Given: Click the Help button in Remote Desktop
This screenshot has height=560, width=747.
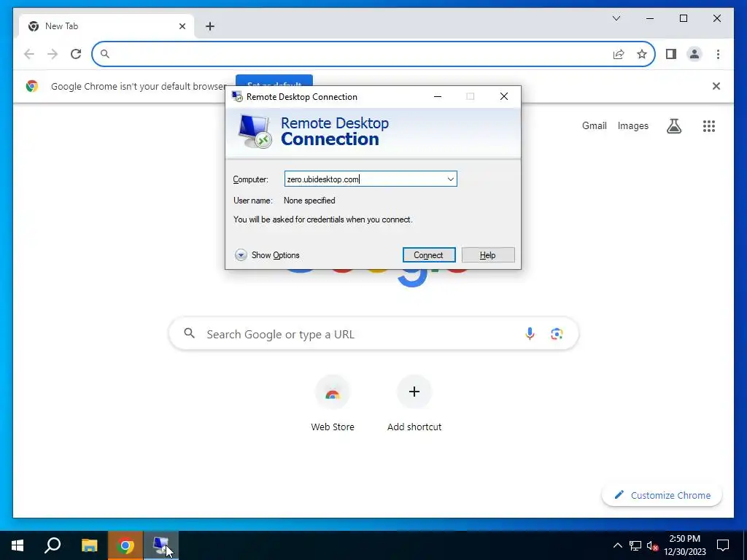Looking at the screenshot, I should pyautogui.click(x=488, y=255).
